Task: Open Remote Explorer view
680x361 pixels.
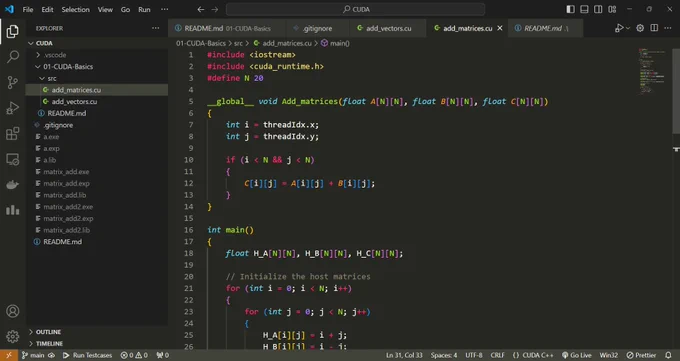Action: 13,159
